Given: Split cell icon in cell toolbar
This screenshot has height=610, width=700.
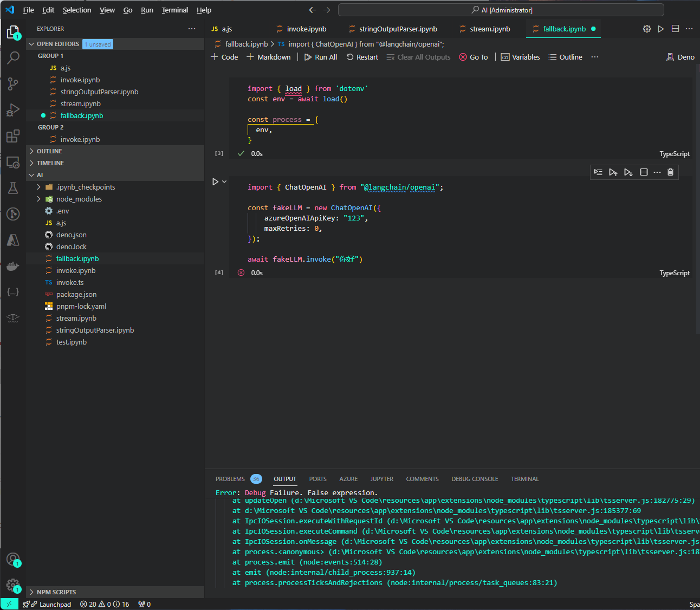Looking at the screenshot, I should click(x=644, y=172).
